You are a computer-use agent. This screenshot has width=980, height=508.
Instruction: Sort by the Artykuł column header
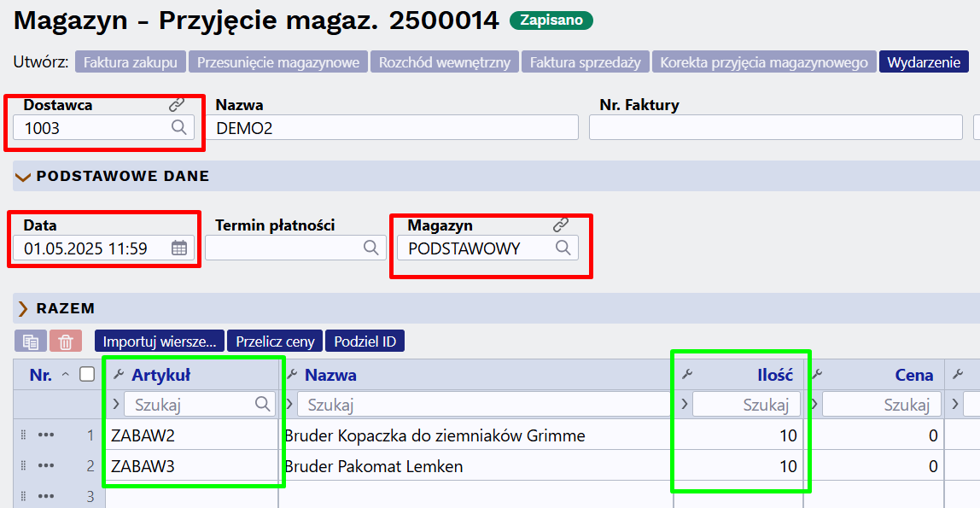(x=160, y=375)
